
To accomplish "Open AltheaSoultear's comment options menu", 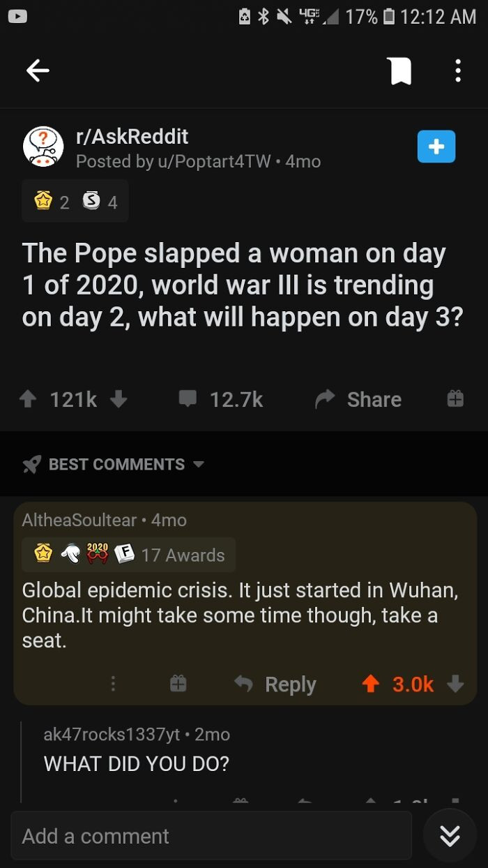I will tap(113, 684).
